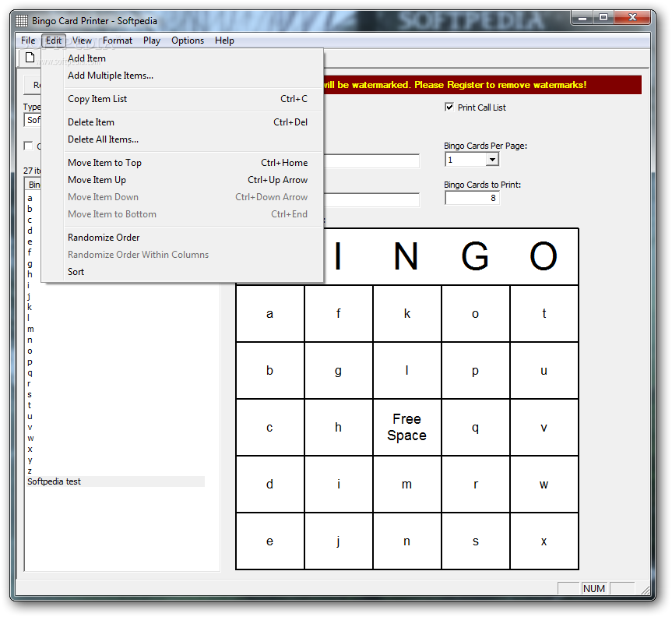Open the Play menu
The image size is (672, 617).
click(x=152, y=41)
